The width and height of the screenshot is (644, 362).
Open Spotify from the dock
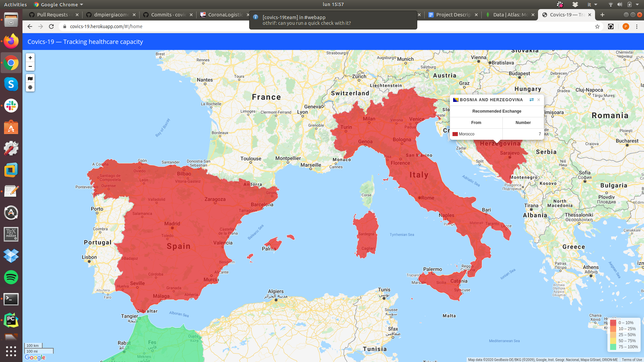(x=11, y=277)
